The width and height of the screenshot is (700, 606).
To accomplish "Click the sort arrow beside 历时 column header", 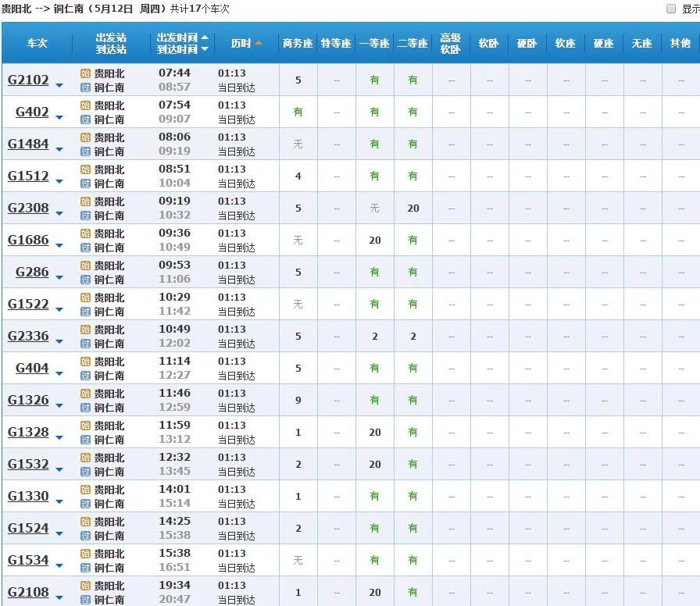I will pyautogui.click(x=259, y=43).
